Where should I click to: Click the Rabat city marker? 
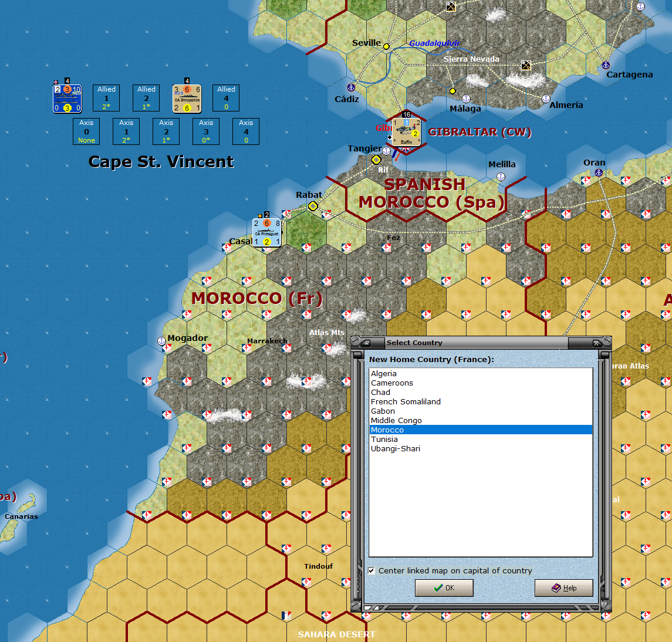(313, 206)
